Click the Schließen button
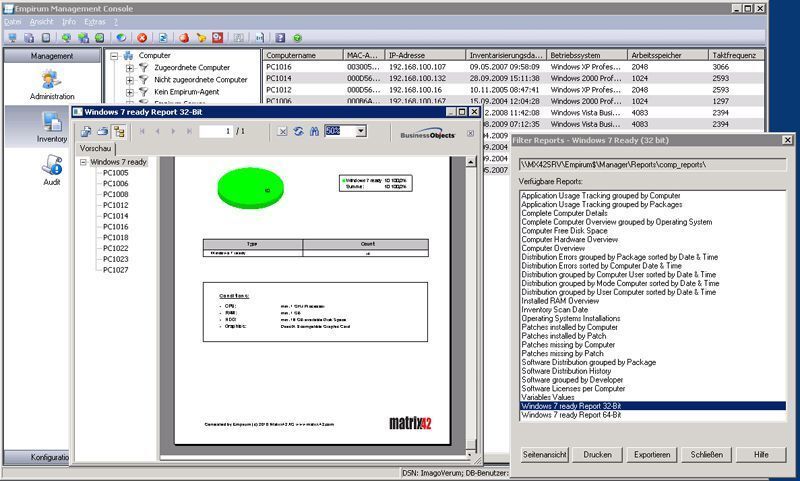This screenshot has height=481, width=800. pos(707,454)
